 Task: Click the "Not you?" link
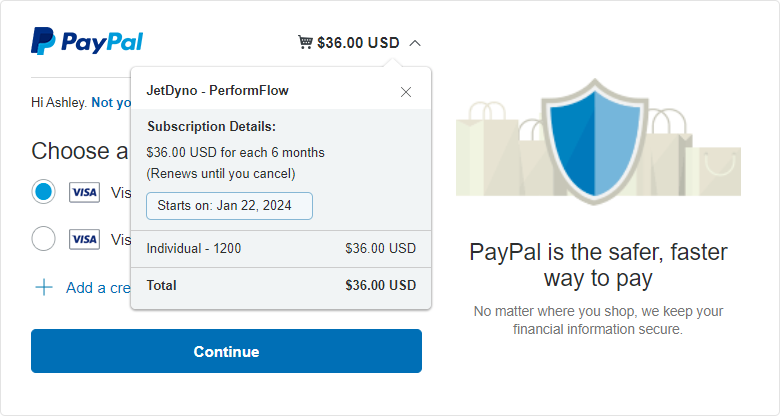pyautogui.click(x=111, y=103)
